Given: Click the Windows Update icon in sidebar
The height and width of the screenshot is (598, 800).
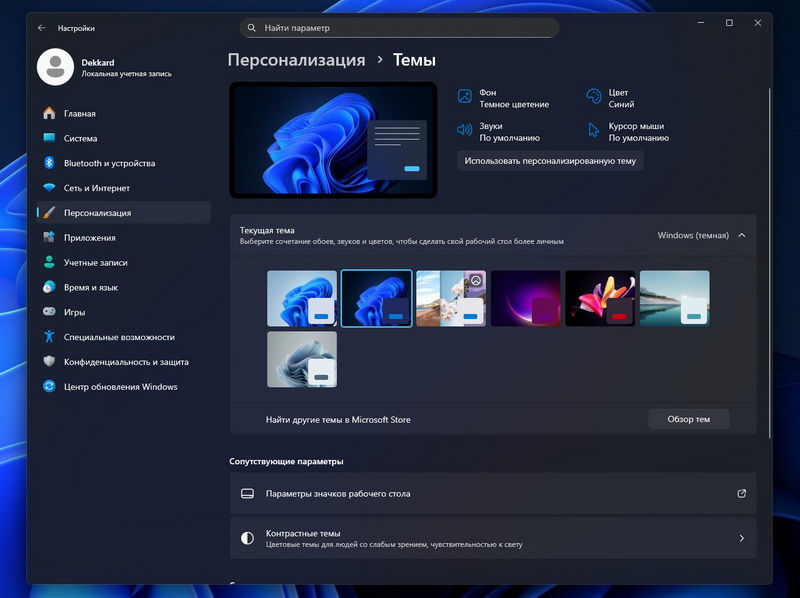Looking at the screenshot, I should [48, 387].
